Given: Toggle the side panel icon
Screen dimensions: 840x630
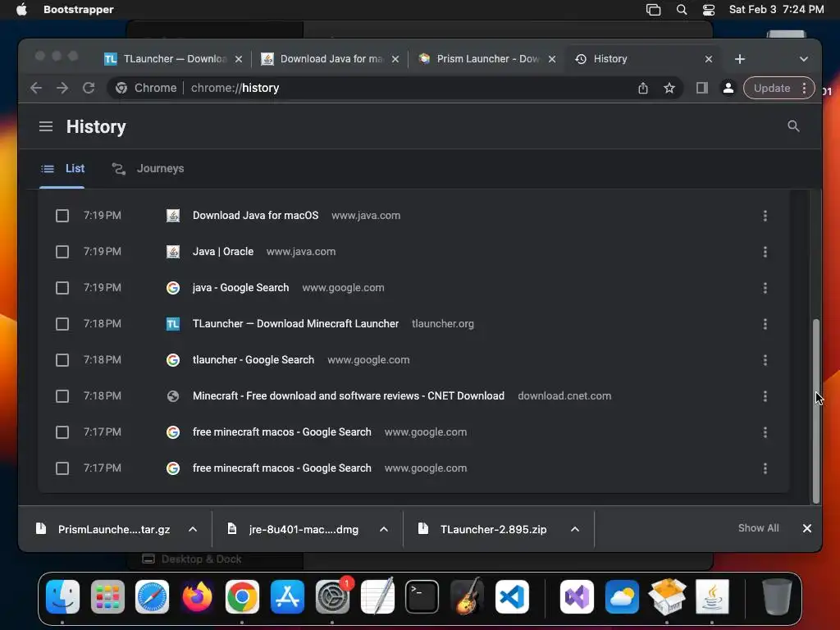Looking at the screenshot, I should [x=702, y=88].
